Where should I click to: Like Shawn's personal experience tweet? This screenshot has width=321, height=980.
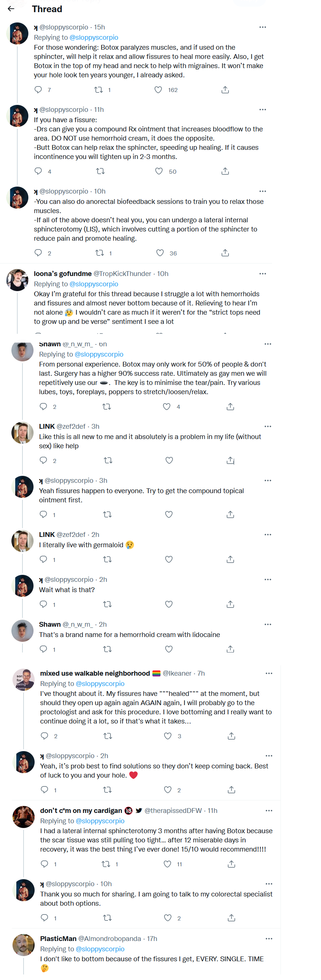(x=167, y=407)
